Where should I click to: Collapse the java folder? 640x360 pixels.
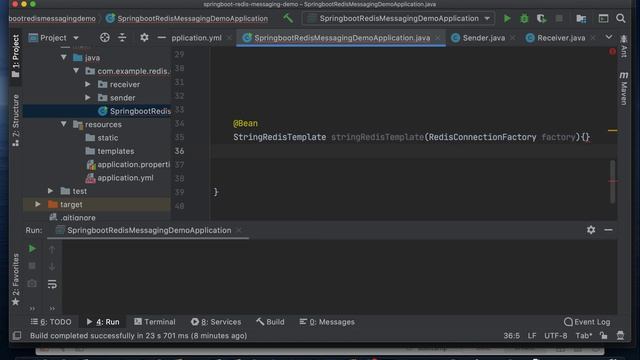tap(64, 58)
